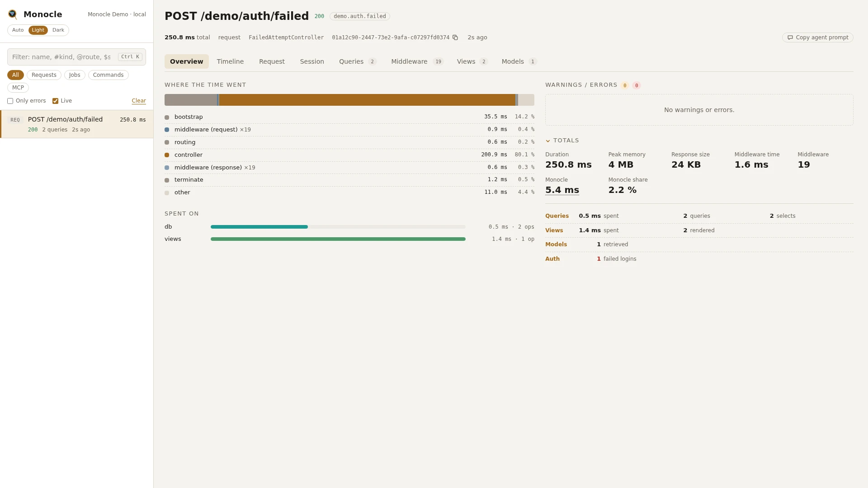Switch theme to Dark
The width and height of the screenshot is (868, 488).
58,30
